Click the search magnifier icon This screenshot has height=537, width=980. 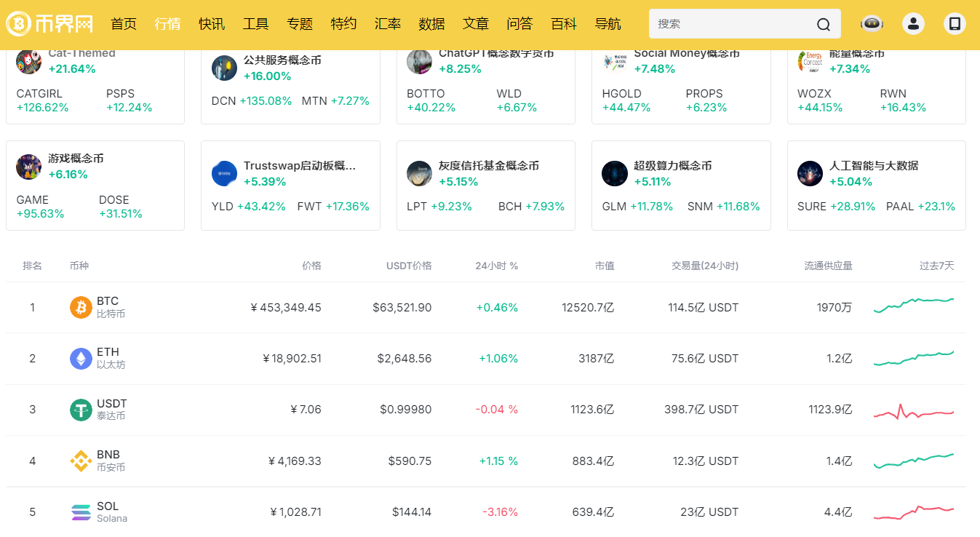coord(823,24)
